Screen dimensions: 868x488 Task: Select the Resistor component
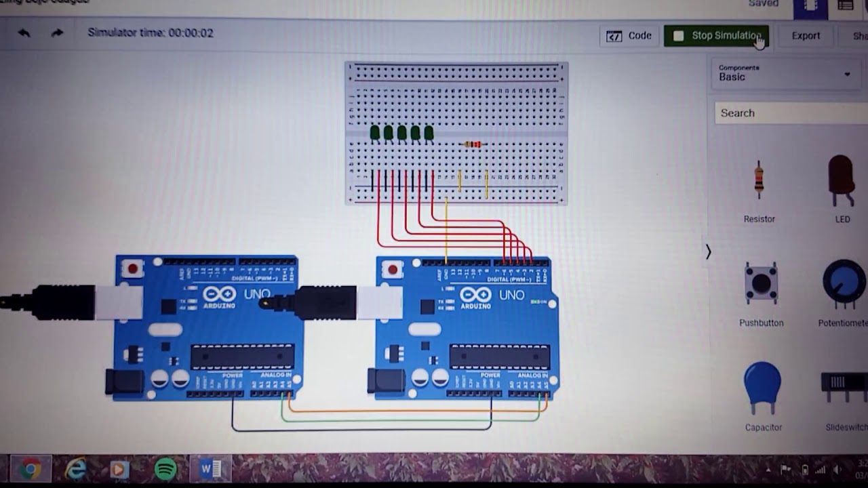pyautogui.click(x=759, y=192)
